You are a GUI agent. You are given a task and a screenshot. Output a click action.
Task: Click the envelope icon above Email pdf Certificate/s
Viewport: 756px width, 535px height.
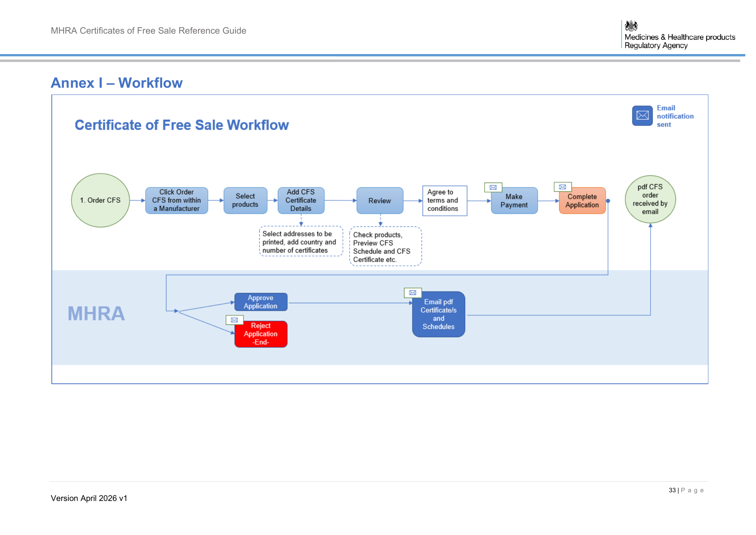pos(413,293)
